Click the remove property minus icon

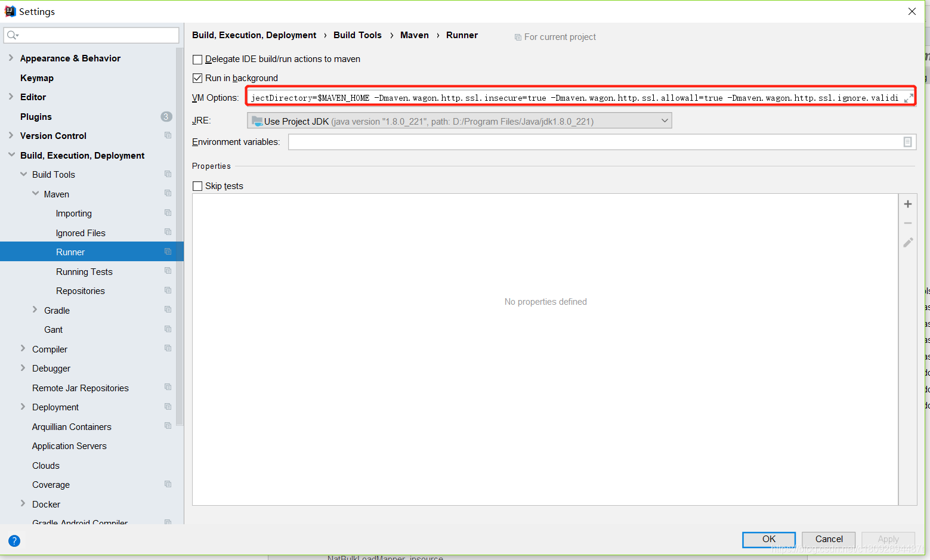[907, 223]
